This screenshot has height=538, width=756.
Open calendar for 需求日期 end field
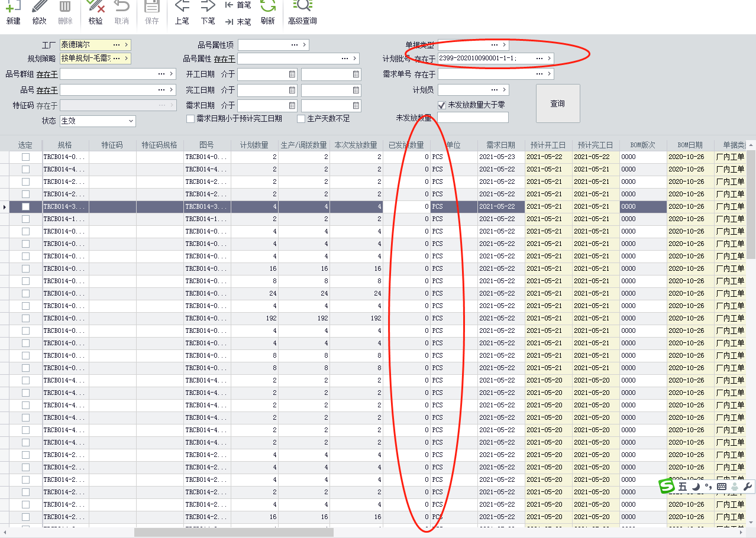point(356,106)
